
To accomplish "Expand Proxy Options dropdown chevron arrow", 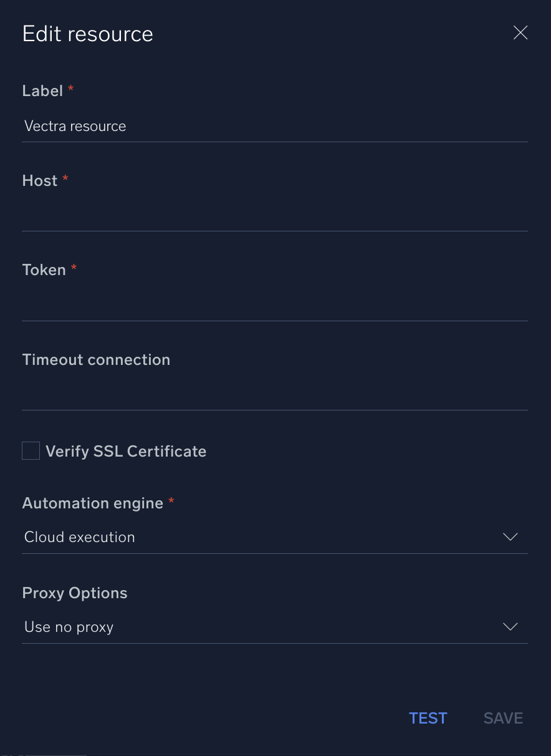I will click(510, 627).
